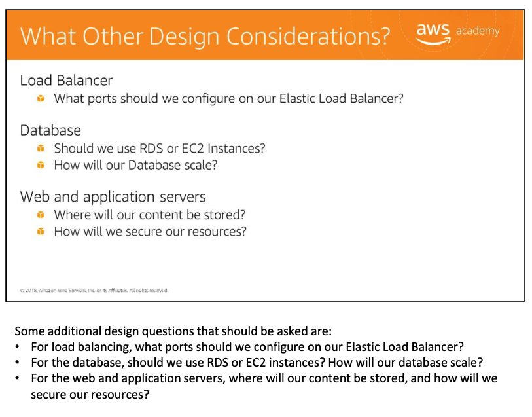Image resolution: width=532 pixels, height=417 pixels.
Task: Click the 'academy' word in the header
Action: pos(478,31)
